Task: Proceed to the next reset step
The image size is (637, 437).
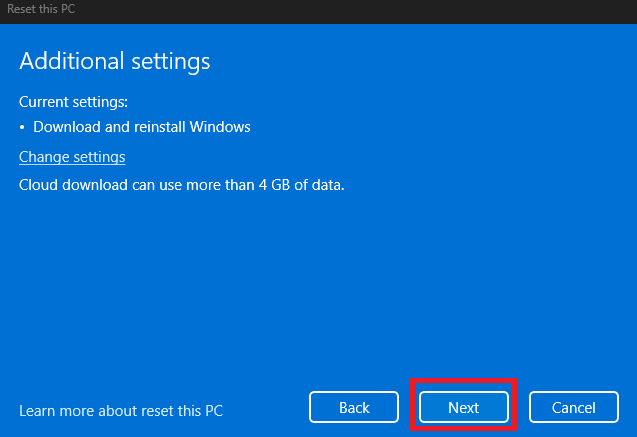Action: [463, 407]
